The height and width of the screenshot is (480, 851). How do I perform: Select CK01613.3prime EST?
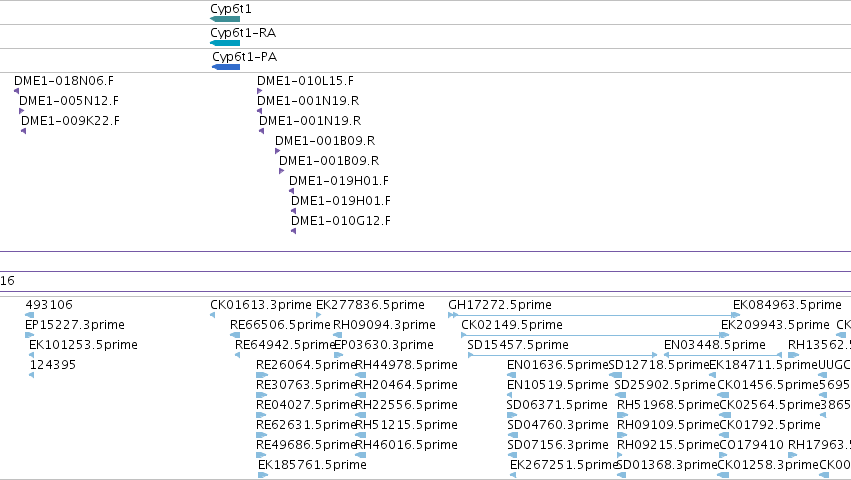pos(261,305)
